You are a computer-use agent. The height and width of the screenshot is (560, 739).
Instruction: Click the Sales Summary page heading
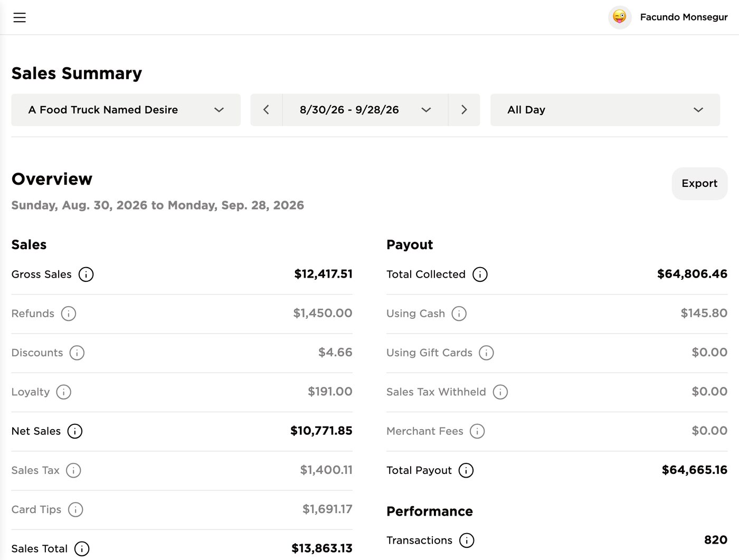[77, 73]
